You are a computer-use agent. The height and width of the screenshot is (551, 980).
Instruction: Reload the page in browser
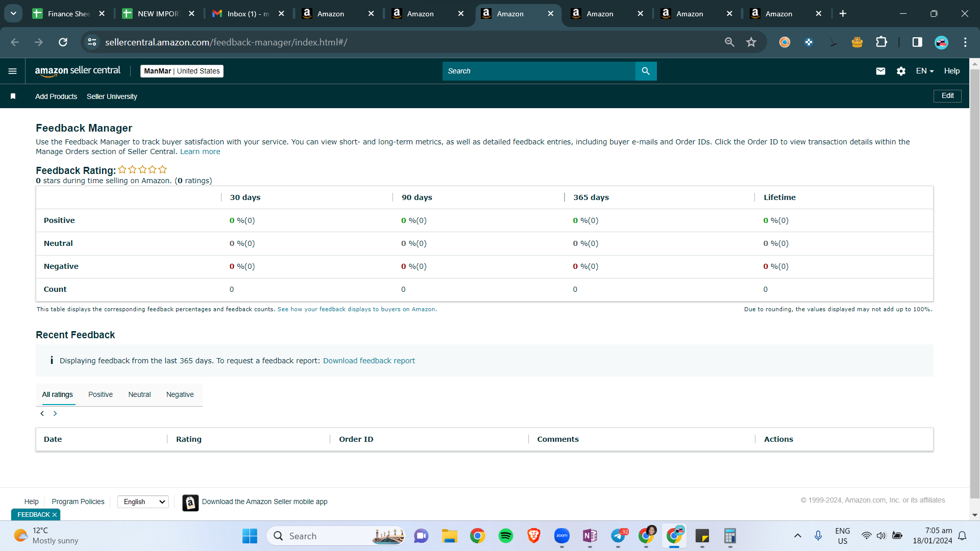63,42
